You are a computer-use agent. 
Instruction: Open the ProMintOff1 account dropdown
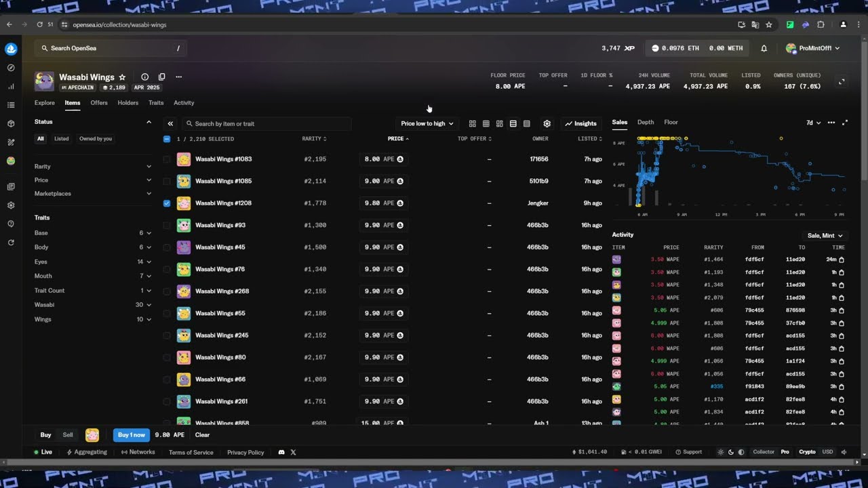[x=813, y=48]
